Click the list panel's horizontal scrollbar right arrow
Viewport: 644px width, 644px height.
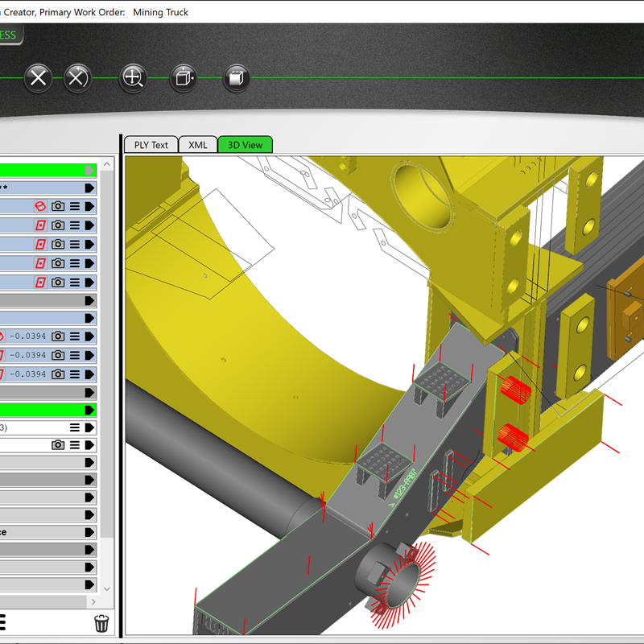94,601
